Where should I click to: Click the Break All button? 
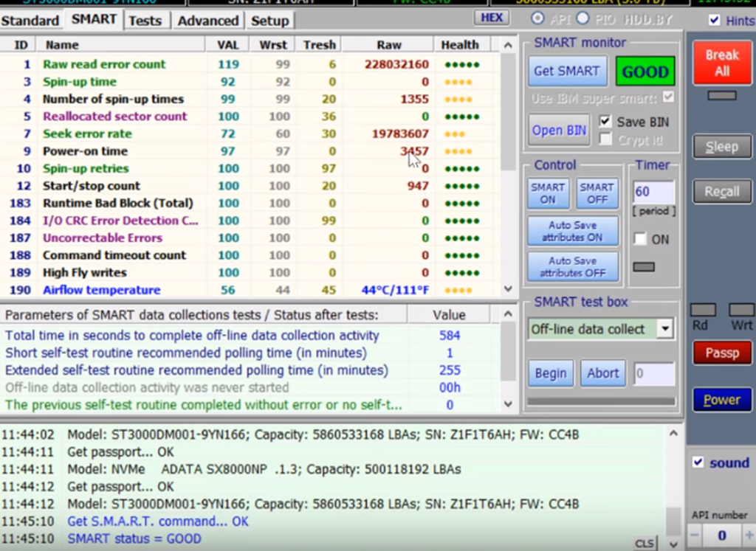[722, 63]
